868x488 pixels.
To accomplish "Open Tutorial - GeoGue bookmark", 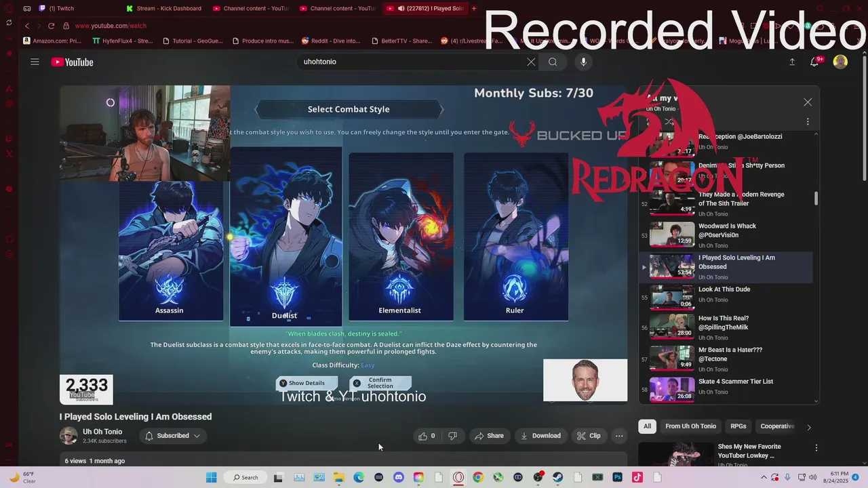I will coord(193,41).
